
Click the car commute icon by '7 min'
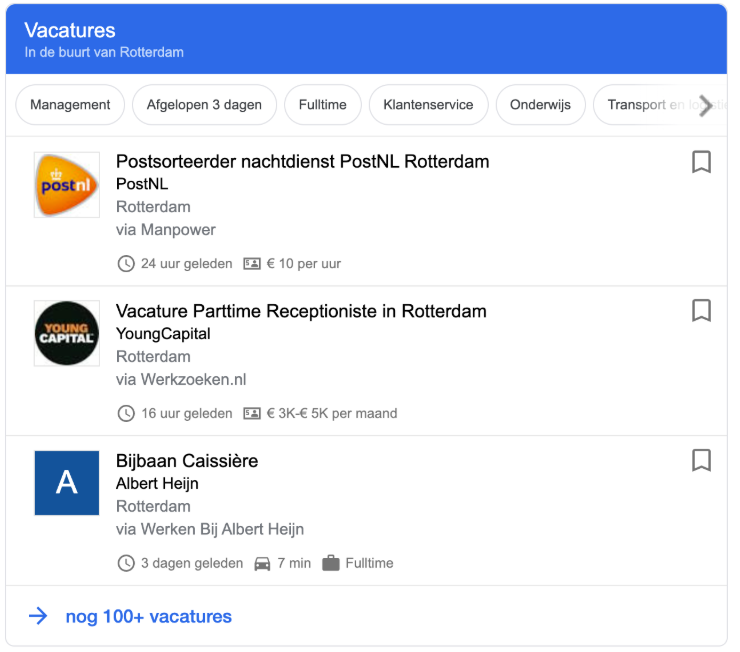[262, 564]
